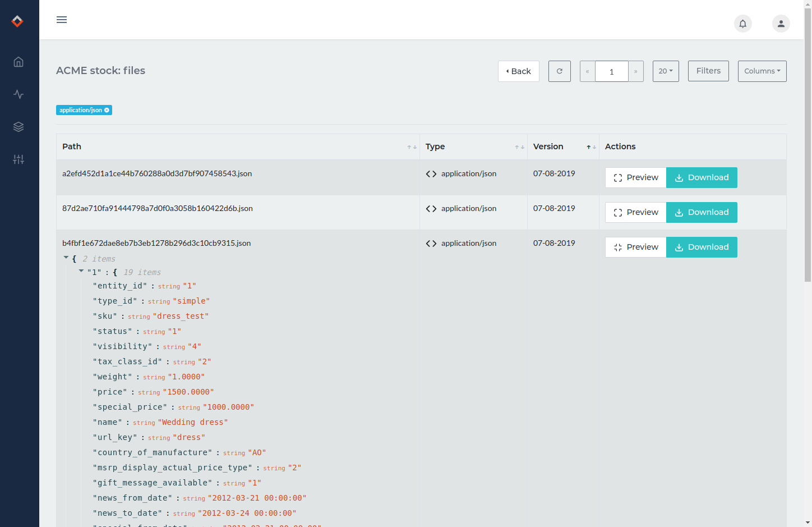Select file name a2efd452d1a1ce44b760288a0d3d7bf907458543.json
The height and width of the screenshot is (527, 812).
(157, 174)
